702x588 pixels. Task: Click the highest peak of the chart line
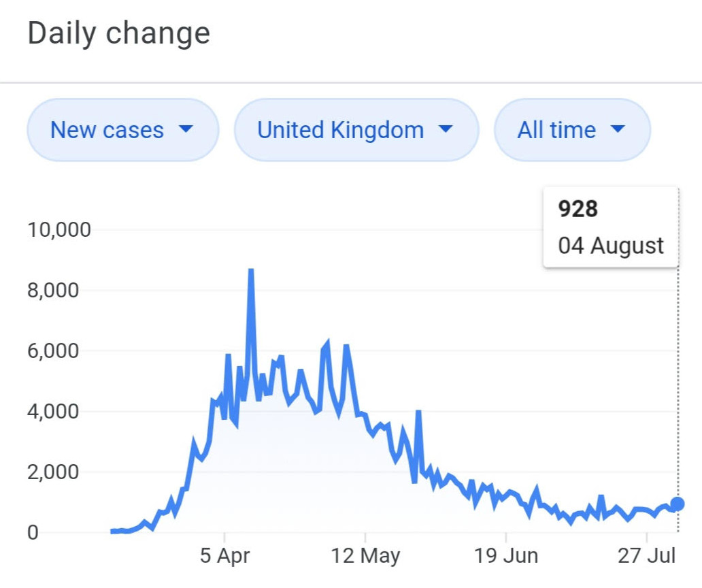[251, 271]
